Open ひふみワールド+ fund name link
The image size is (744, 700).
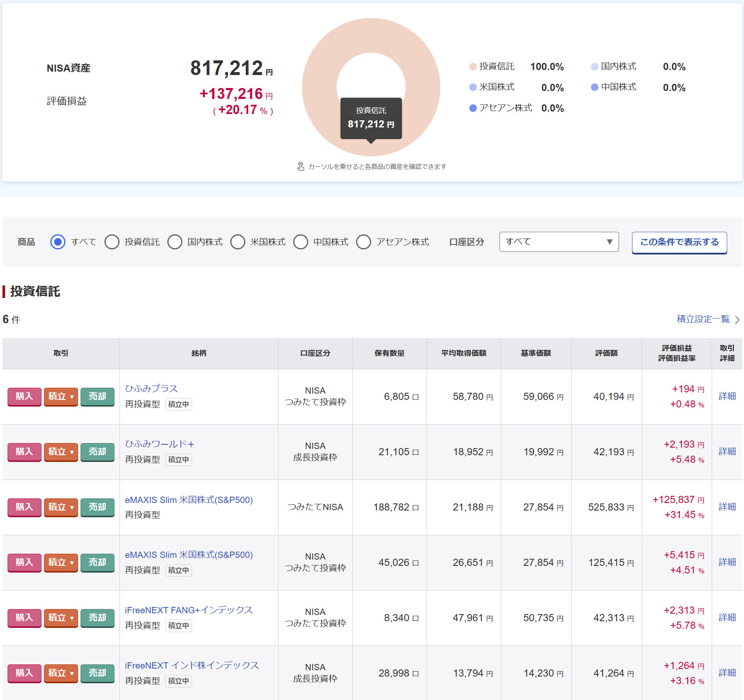pyautogui.click(x=159, y=444)
